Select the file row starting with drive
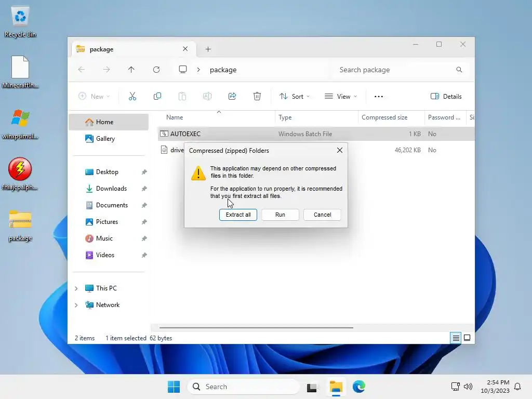The height and width of the screenshot is (399, 532). pos(171,150)
